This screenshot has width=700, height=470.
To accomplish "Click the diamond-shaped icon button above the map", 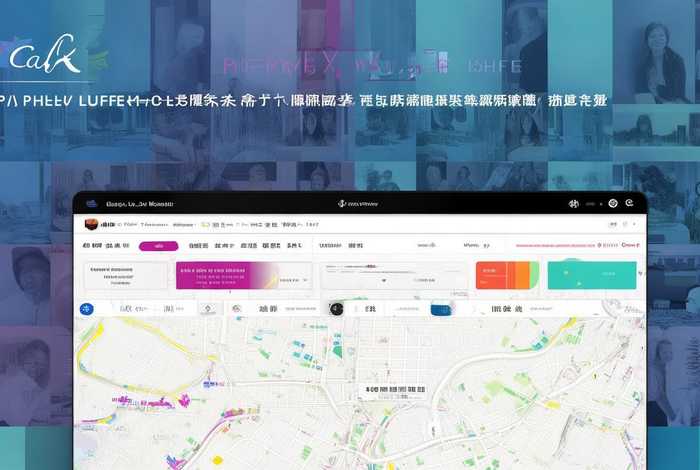I will click(208, 308).
